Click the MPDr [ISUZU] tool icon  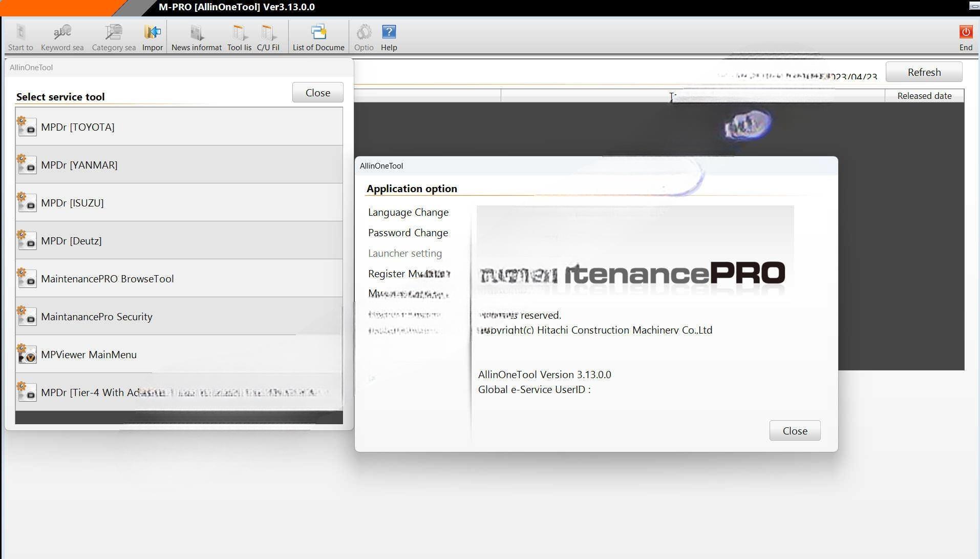pos(27,202)
